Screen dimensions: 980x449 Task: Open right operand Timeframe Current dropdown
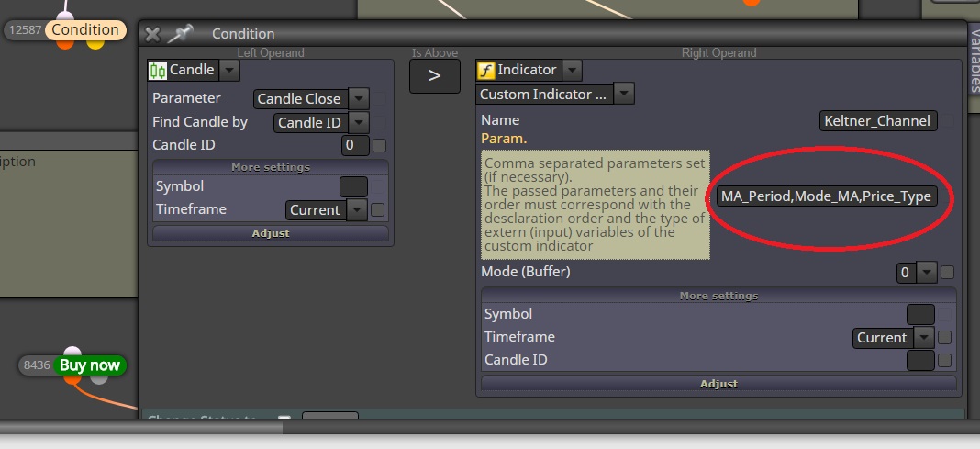(924, 338)
